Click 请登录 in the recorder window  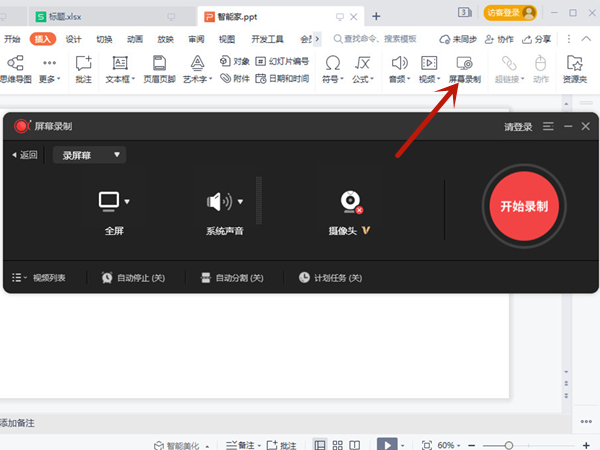click(x=518, y=127)
